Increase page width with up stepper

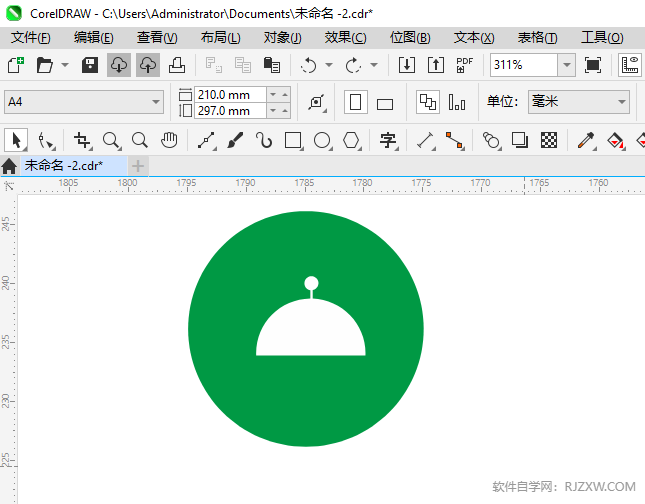(x=285, y=95)
